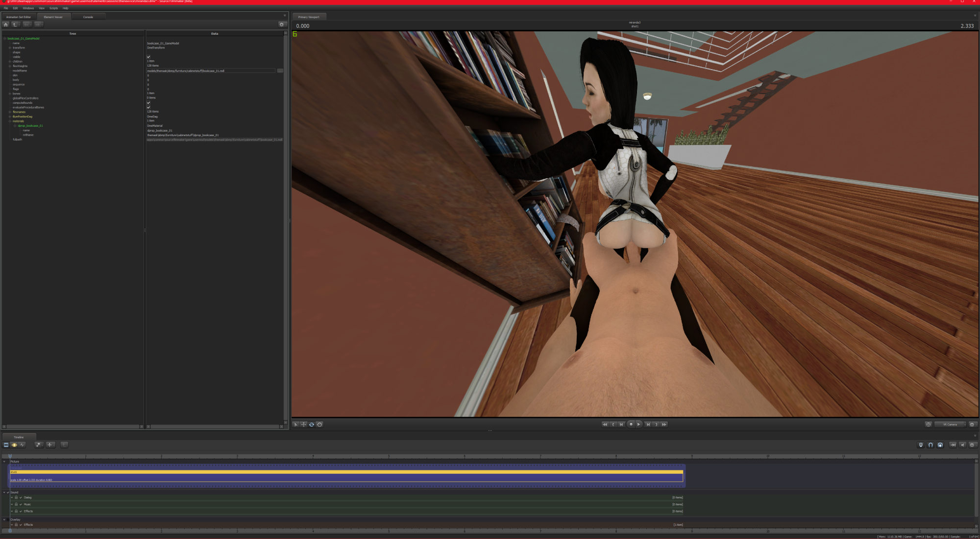The width and height of the screenshot is (980, 539).
Task: Click the round icon left of camera selector
Action: click(928, 424)
